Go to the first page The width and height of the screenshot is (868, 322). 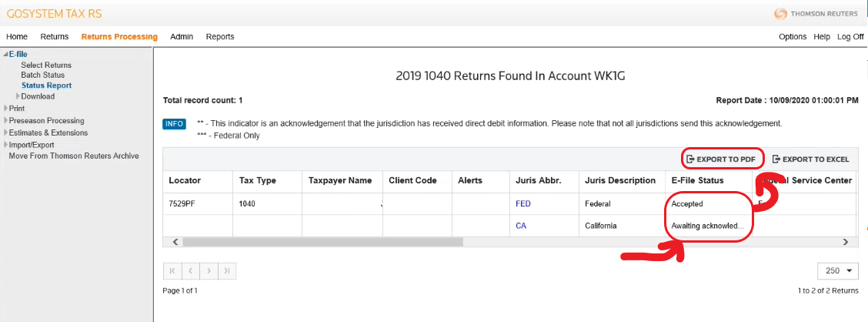(x=172, y=270)
